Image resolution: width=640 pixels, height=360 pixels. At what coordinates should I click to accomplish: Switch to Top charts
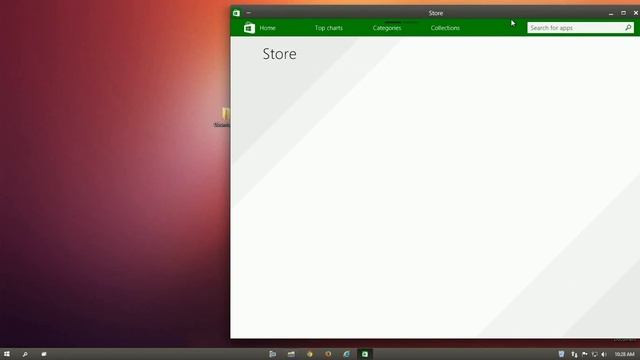click(x=329, y=28)
